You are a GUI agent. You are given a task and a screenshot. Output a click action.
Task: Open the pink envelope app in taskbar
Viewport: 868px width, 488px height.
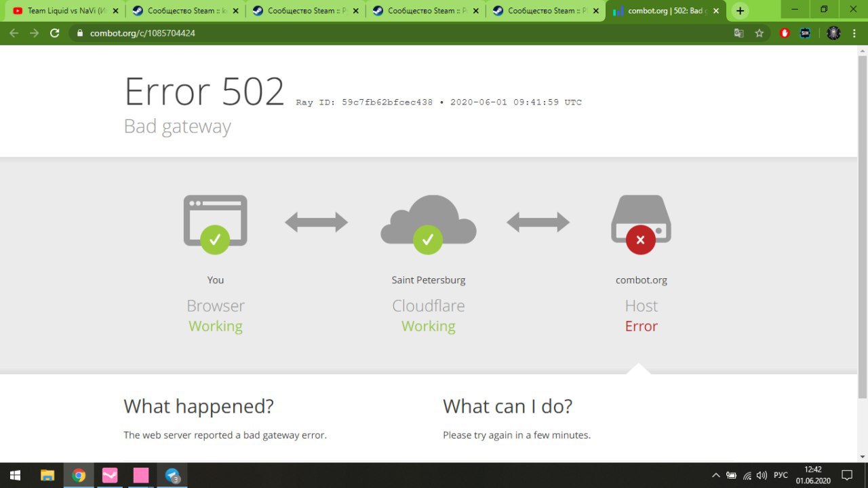point(110,475)
